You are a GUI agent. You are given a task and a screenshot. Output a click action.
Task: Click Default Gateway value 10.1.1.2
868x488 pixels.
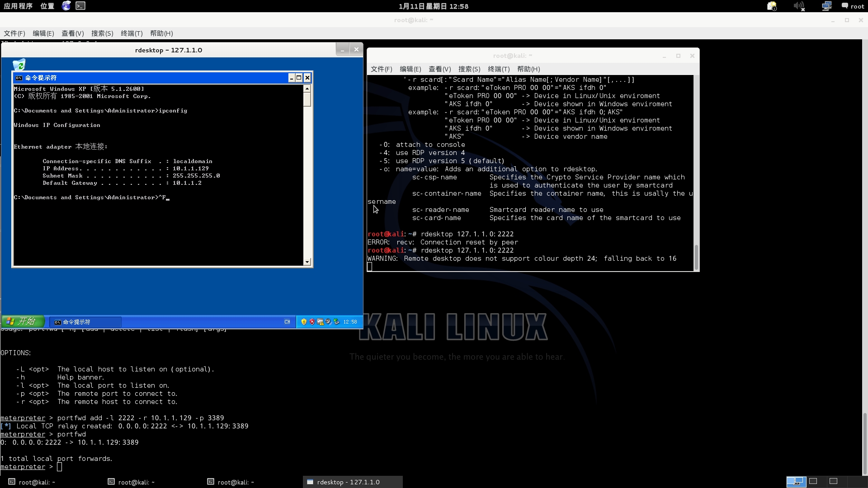click(x=187, y=183)
